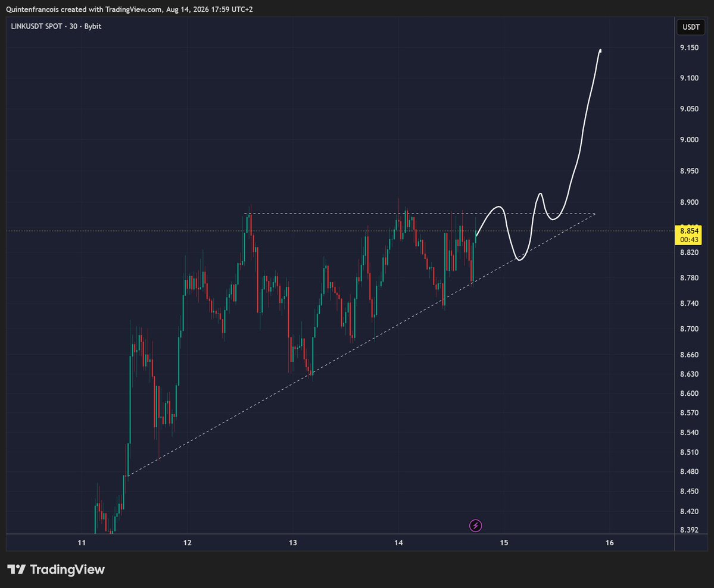Screen dimensions: 714x588
Task: Click the TradingView logo
Action: 56,570
